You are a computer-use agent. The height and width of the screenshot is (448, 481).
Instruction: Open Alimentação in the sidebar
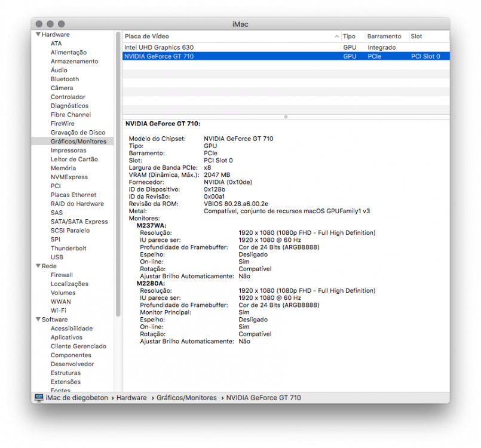[69, 53]
